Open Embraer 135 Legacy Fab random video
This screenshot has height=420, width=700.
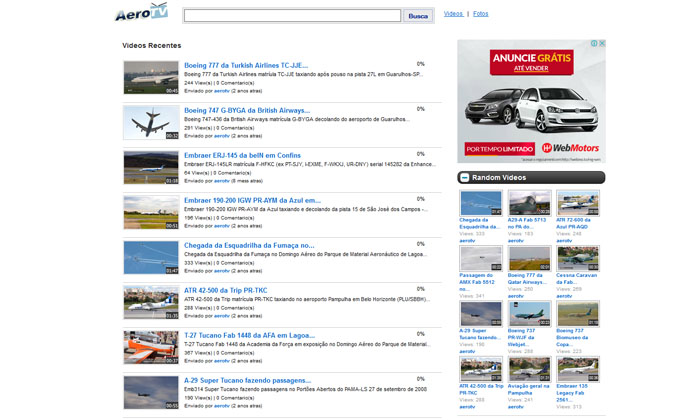pos(580,369)
